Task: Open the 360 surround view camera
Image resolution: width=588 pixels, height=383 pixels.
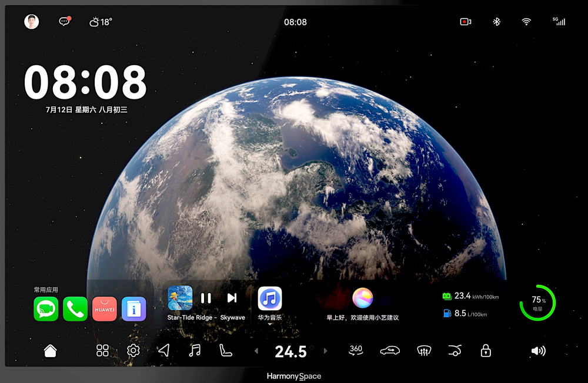Action: pos(356,350)
